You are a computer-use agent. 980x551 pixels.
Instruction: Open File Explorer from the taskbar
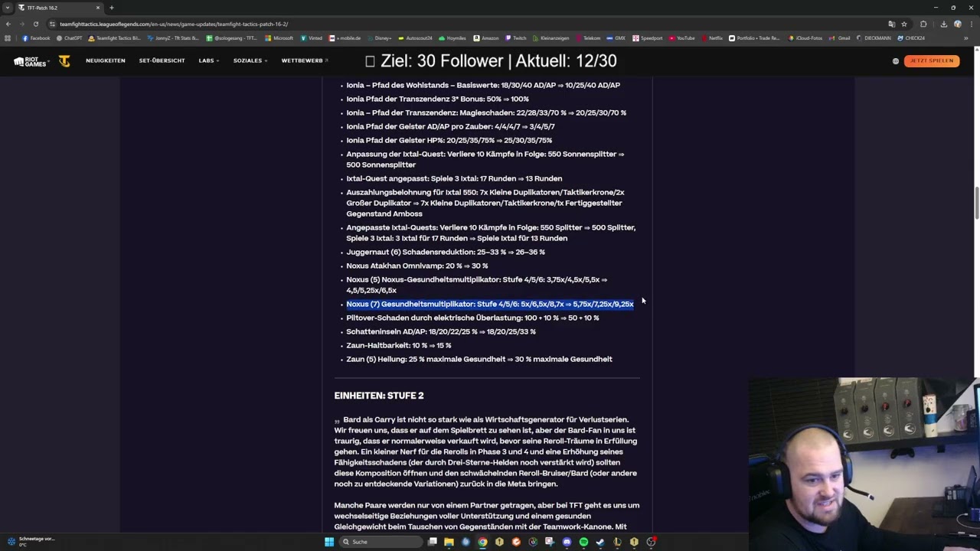pyautogui.click(x=449, y=542)
